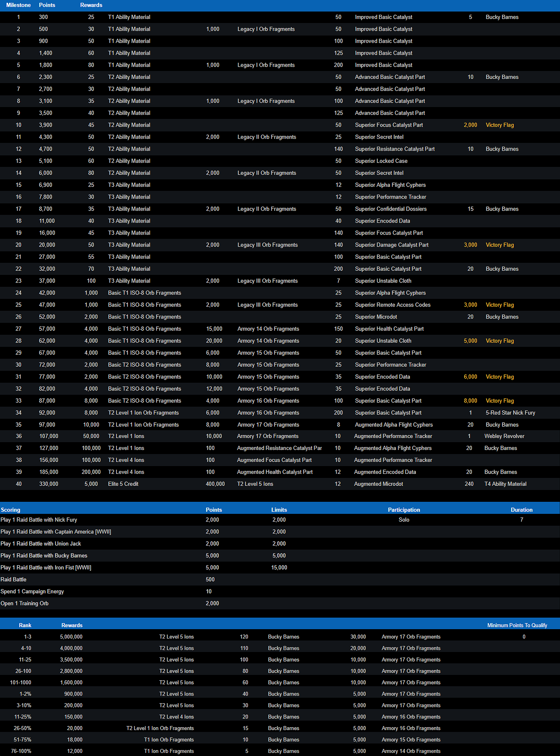Select the T4 Ability Material reward
Viewport: 560px width, 756px height.
505,484
